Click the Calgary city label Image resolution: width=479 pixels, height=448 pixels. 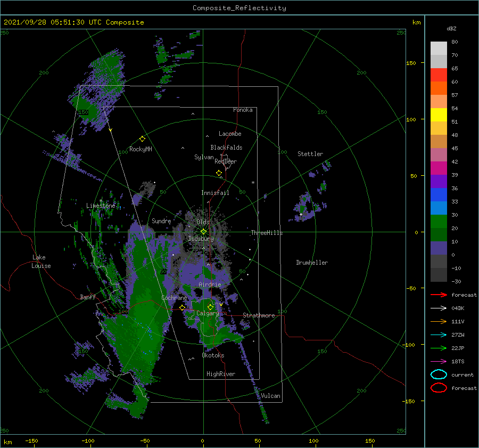click(x=208, y=313)
